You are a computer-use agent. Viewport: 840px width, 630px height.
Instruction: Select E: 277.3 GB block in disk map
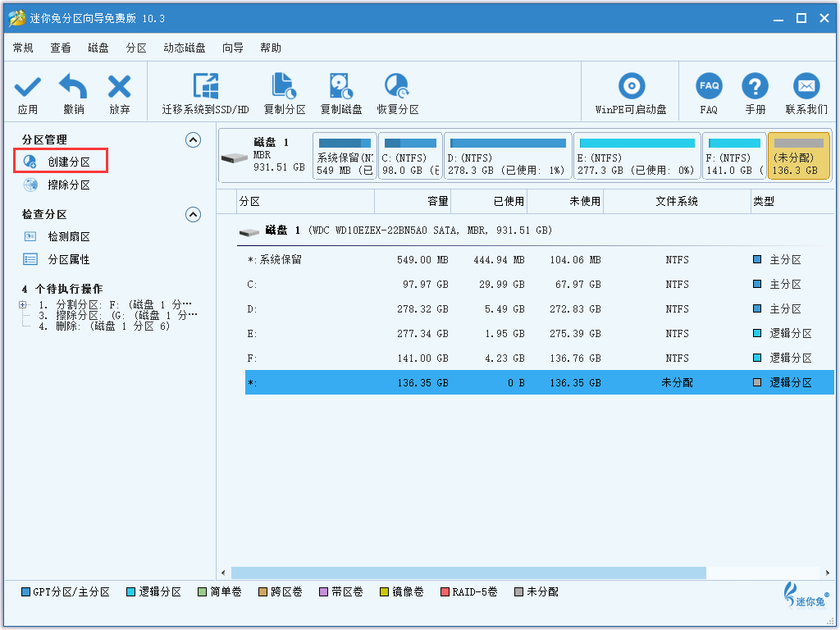point(637,156)
